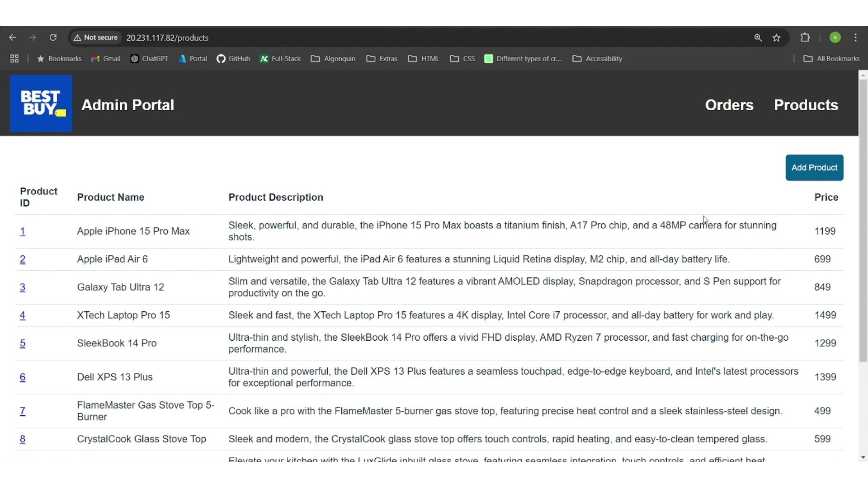Open the green profile avatar

835,38
